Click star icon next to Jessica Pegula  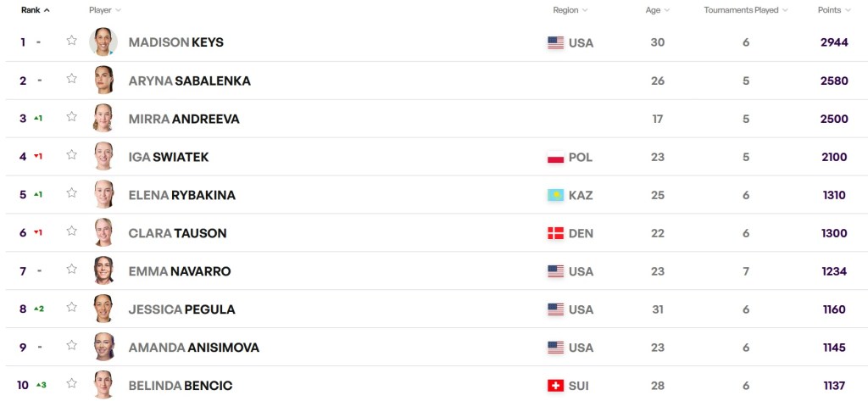(x=72, y=308)
